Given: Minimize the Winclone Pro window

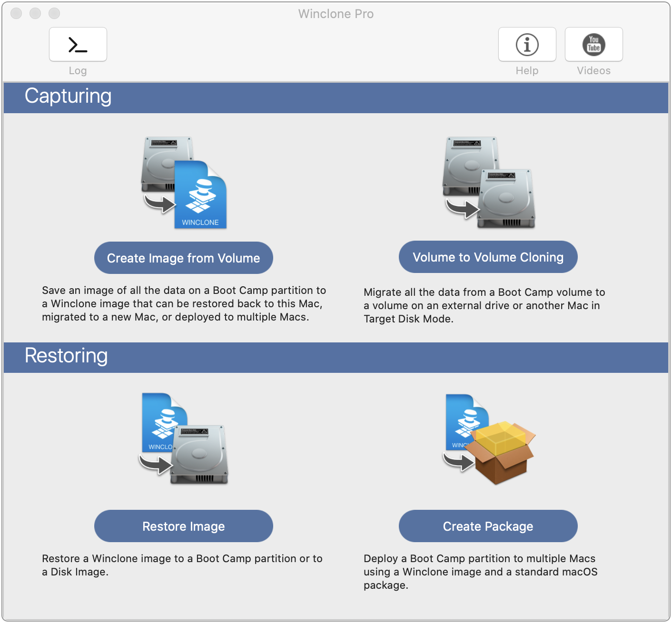Looking at the screenshot, I should [35, 13].
